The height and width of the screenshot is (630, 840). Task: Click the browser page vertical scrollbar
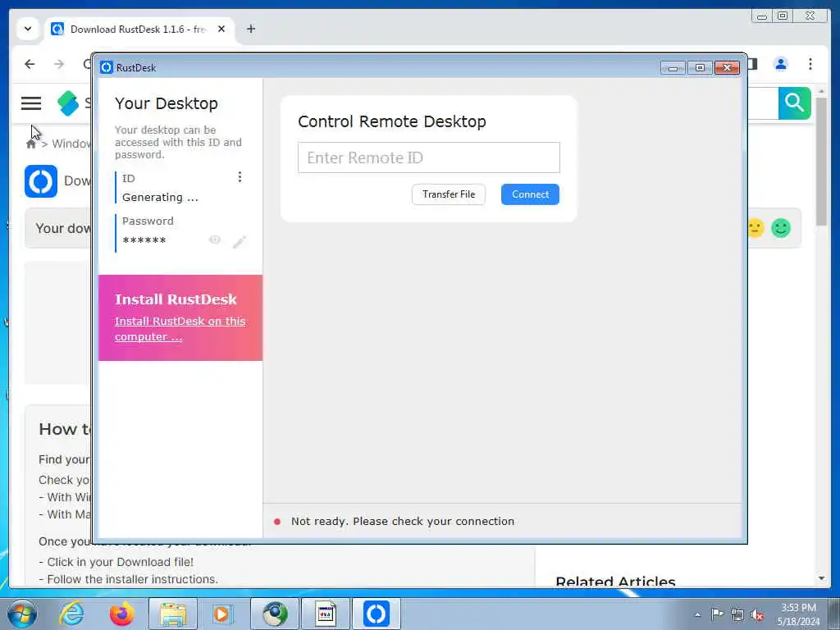coord(821,161)
